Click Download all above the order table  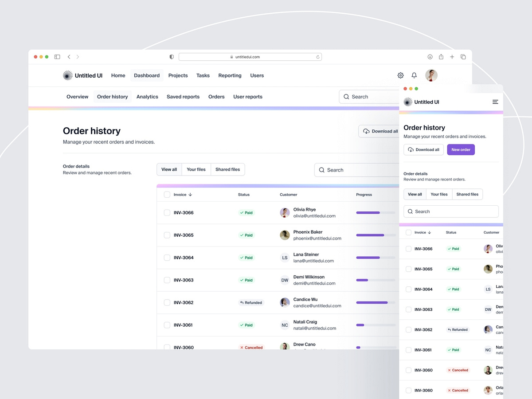point(380,131)
